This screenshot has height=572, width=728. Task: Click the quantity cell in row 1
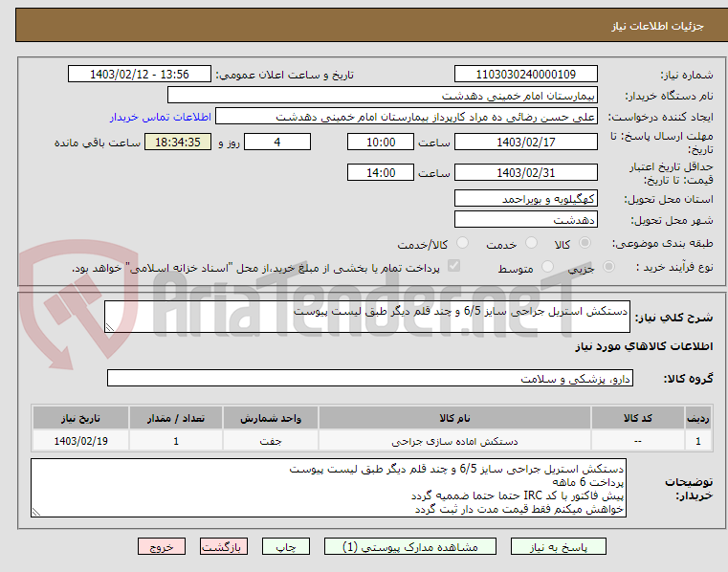[176, 441]
